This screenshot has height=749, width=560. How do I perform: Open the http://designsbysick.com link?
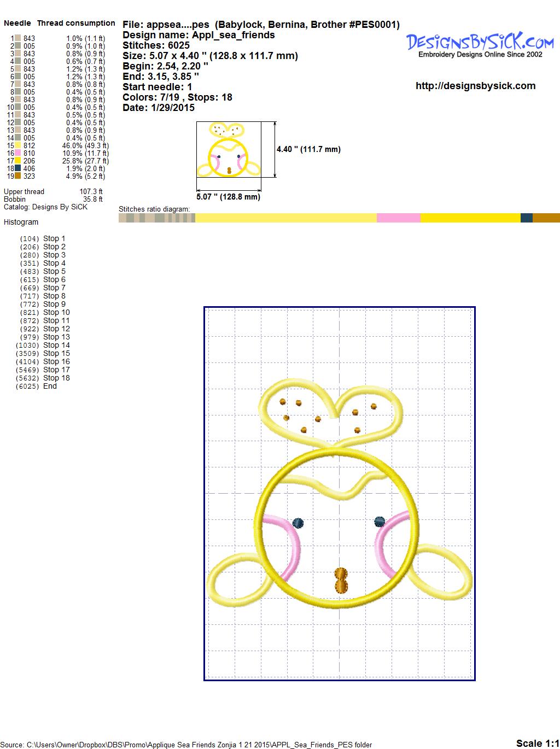coord(475,86)
